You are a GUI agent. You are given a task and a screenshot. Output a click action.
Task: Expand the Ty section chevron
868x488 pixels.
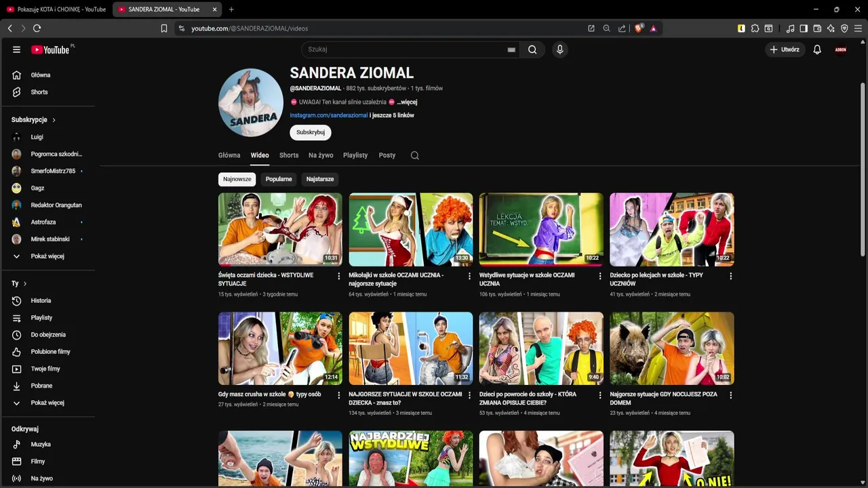(25, 283)
